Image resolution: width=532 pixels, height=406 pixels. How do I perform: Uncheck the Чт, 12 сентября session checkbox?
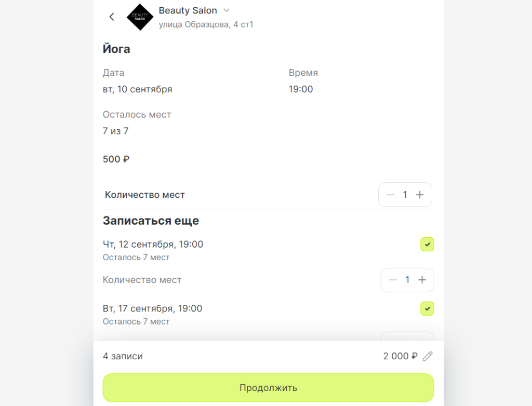(427, 244)
